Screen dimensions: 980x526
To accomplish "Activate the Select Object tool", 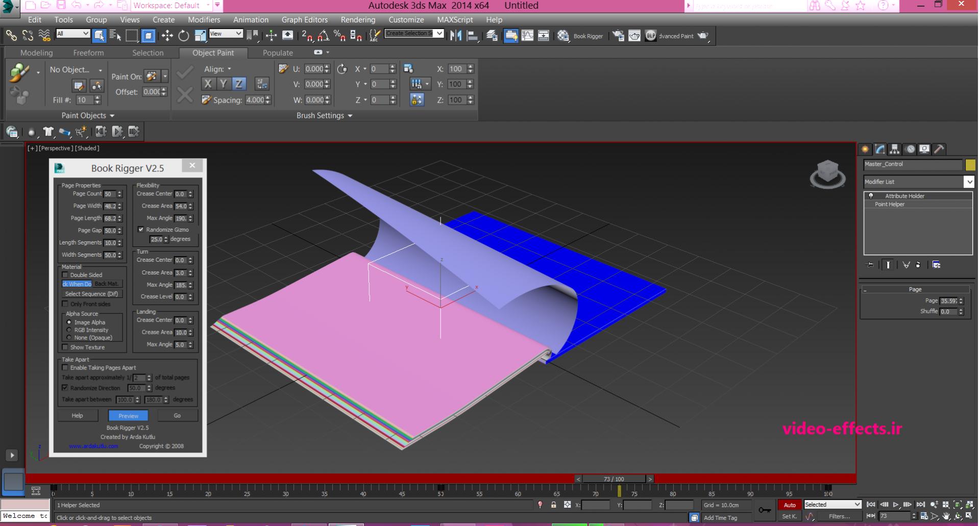I will (100, 35).
